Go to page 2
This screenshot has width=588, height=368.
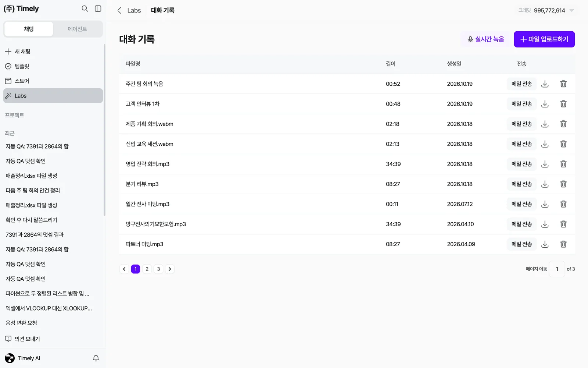[147, 269]
